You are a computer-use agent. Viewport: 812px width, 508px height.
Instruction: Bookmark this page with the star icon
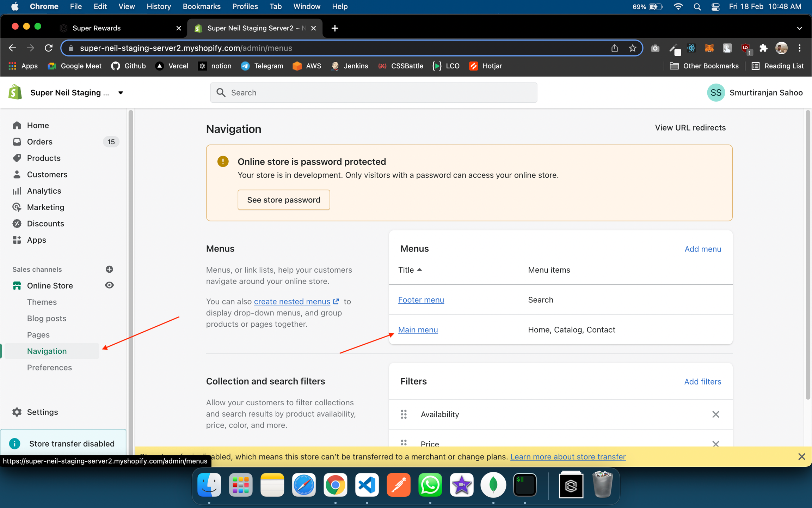[633, 48]
